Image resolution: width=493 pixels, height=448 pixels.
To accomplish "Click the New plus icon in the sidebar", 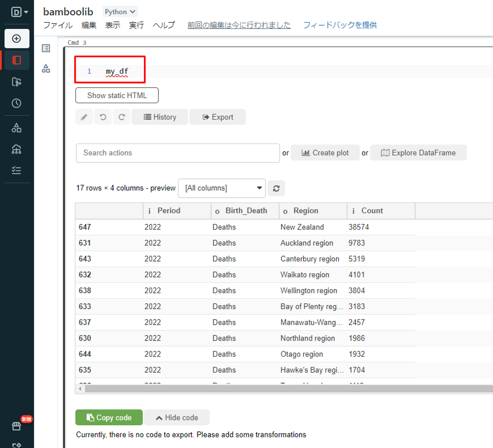I will [x=17, y=39].
